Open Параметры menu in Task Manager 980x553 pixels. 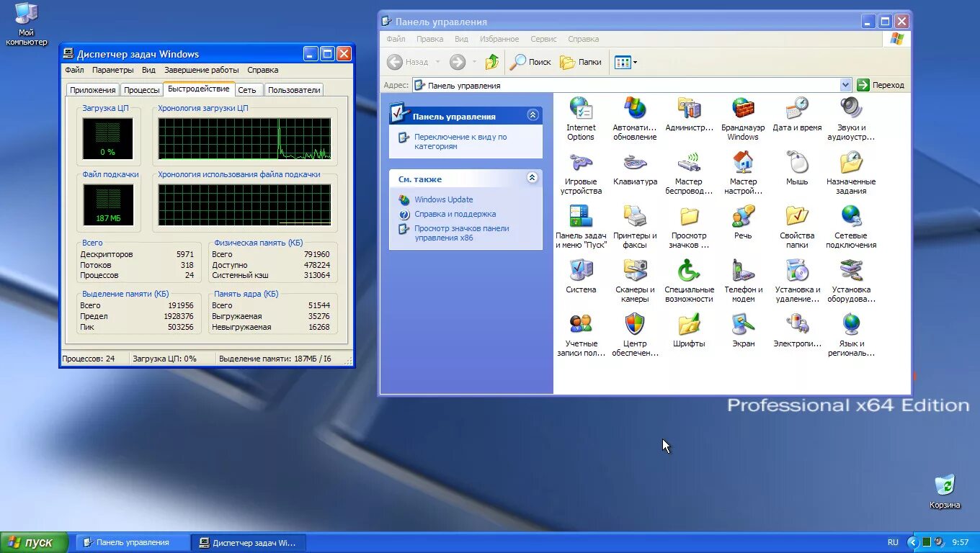click(113, 70)
